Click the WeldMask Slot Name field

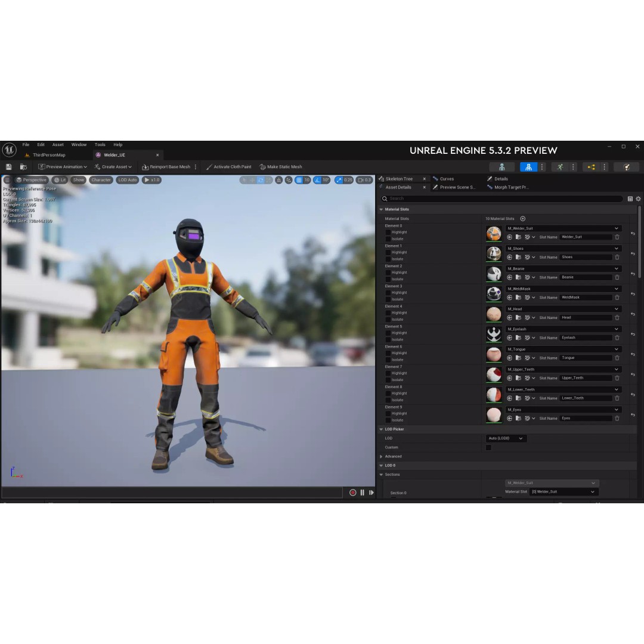586,298
